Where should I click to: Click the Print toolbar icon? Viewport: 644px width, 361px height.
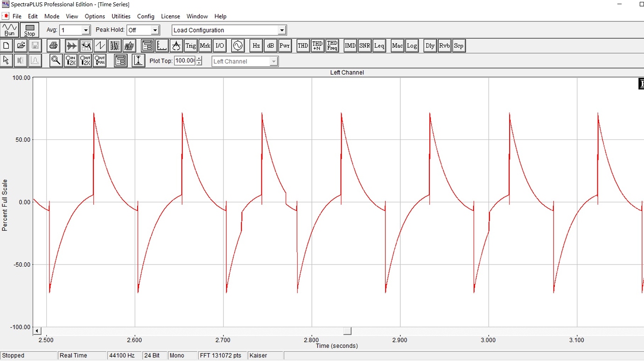pyautogui.click(x=53, y=46)
